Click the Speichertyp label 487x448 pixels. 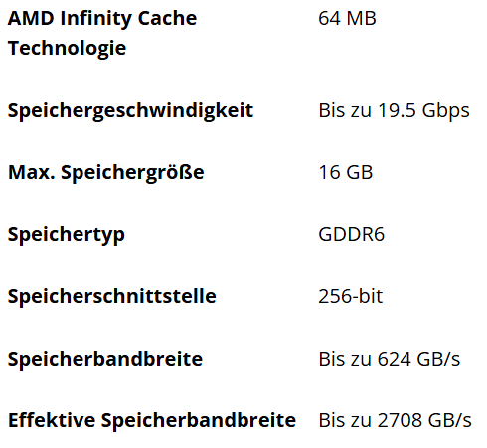click(67, 235)
